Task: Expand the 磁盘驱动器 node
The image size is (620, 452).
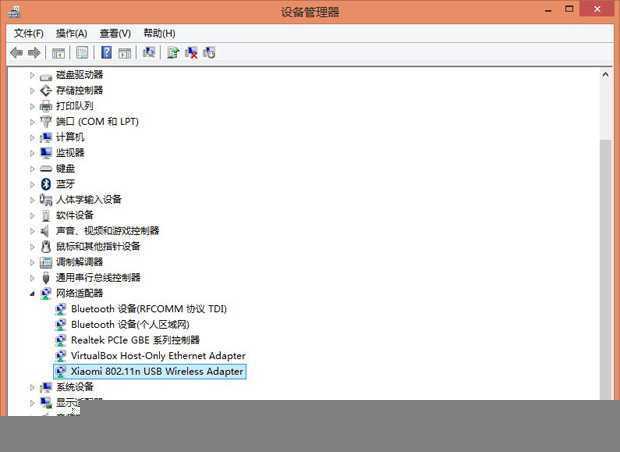Action: (32, 75)
